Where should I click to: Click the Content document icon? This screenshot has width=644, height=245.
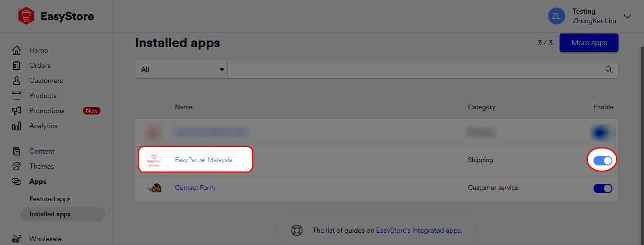point(17,151)
